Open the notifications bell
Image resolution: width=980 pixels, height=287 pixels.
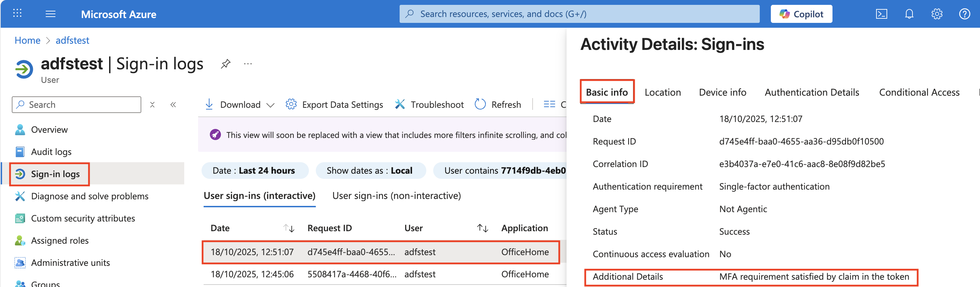[x=909, y=14]
